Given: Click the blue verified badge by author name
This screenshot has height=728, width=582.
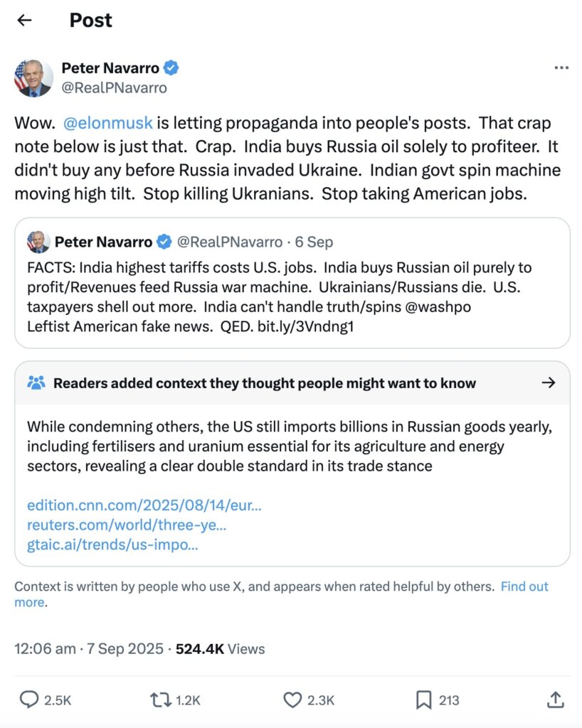Looking at the screenshot, I should click(171, 68).
